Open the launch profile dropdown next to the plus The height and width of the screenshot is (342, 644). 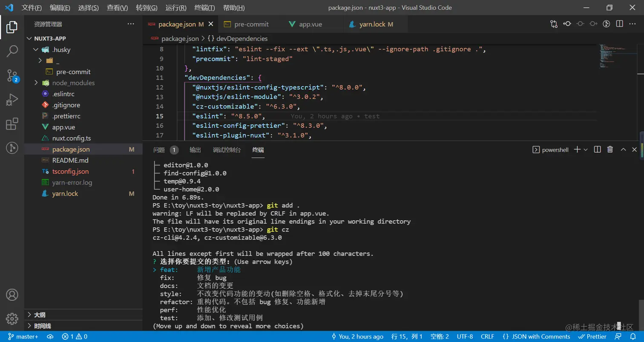(x=586, y=149)
